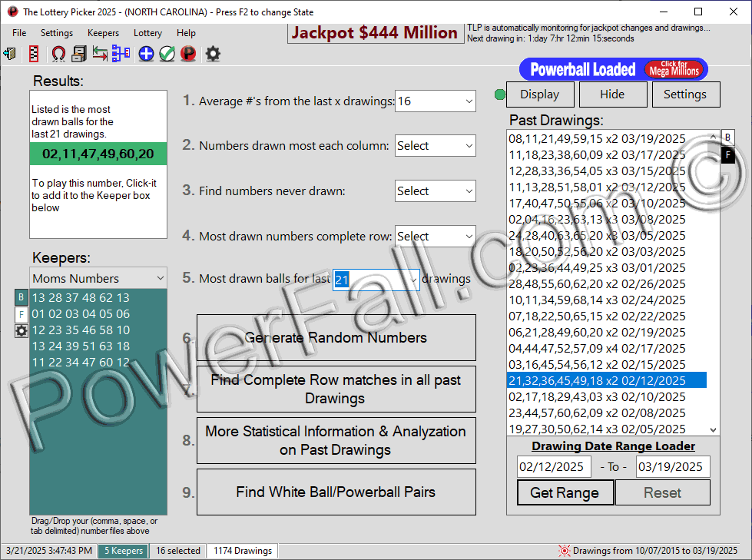
Task: Click the 5 Keepers status bar entry
Action: [x=124, y=551]
